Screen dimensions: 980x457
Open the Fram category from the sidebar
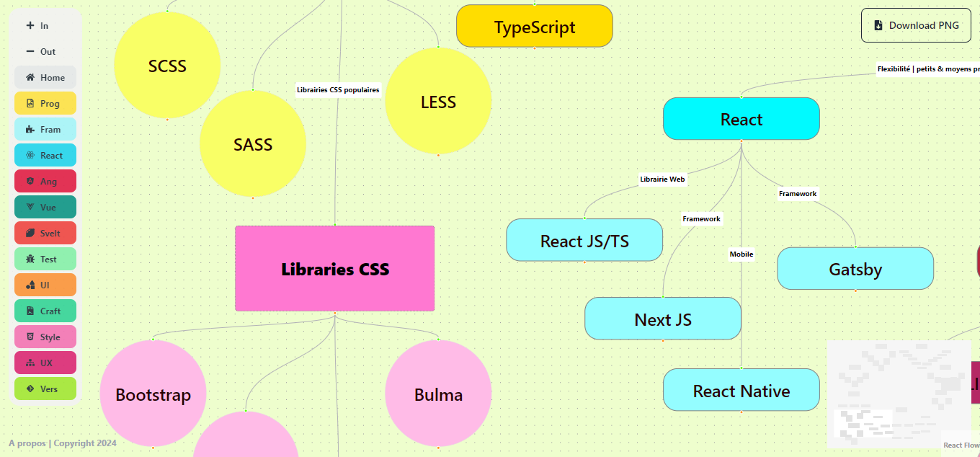point(45,129)
